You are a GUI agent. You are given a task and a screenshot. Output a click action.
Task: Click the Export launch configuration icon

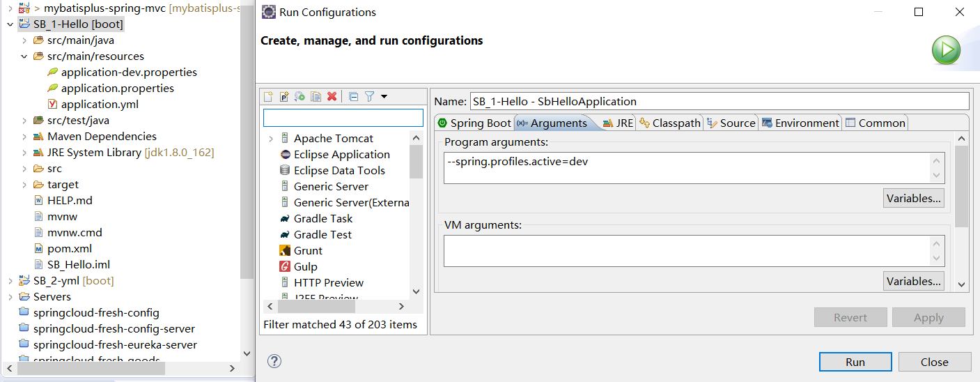pos(300,96)
